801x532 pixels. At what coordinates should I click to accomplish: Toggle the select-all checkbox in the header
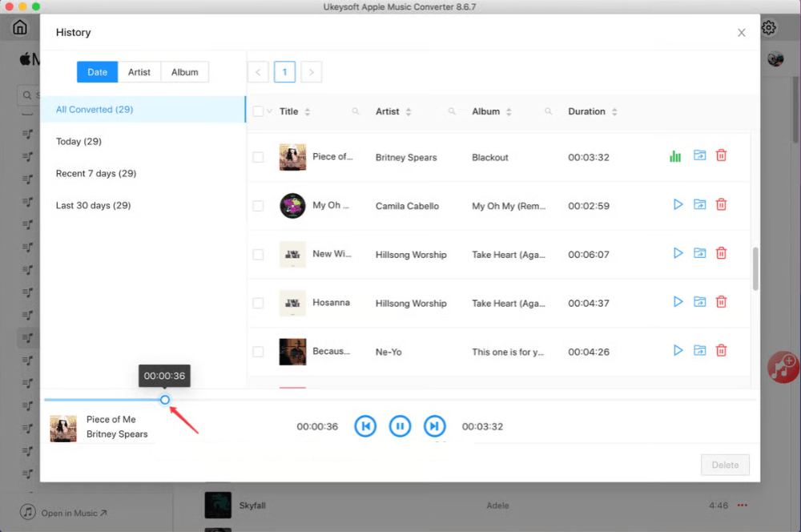(x=258, y=111)
